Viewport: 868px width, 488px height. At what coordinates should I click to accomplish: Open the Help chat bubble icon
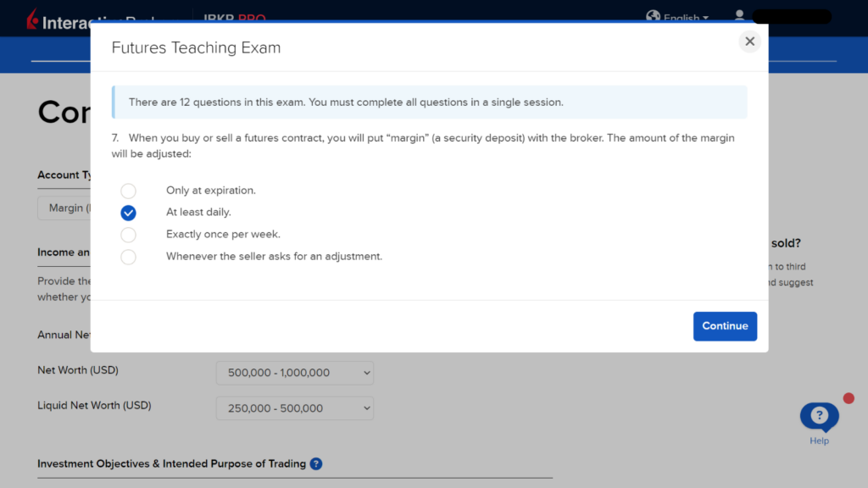click(x=819, y=415)
